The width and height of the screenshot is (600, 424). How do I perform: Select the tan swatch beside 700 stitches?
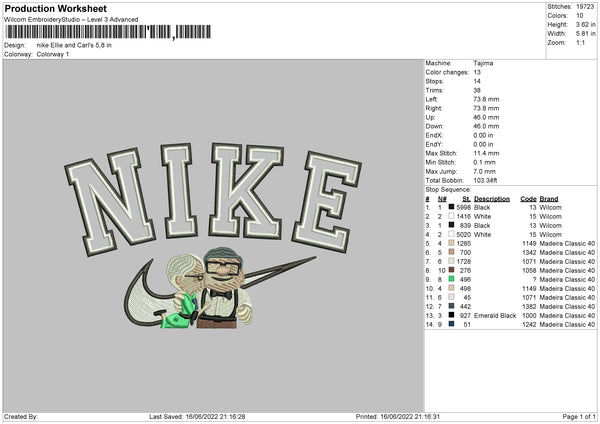pyautogui.click(x=452, y=252)
